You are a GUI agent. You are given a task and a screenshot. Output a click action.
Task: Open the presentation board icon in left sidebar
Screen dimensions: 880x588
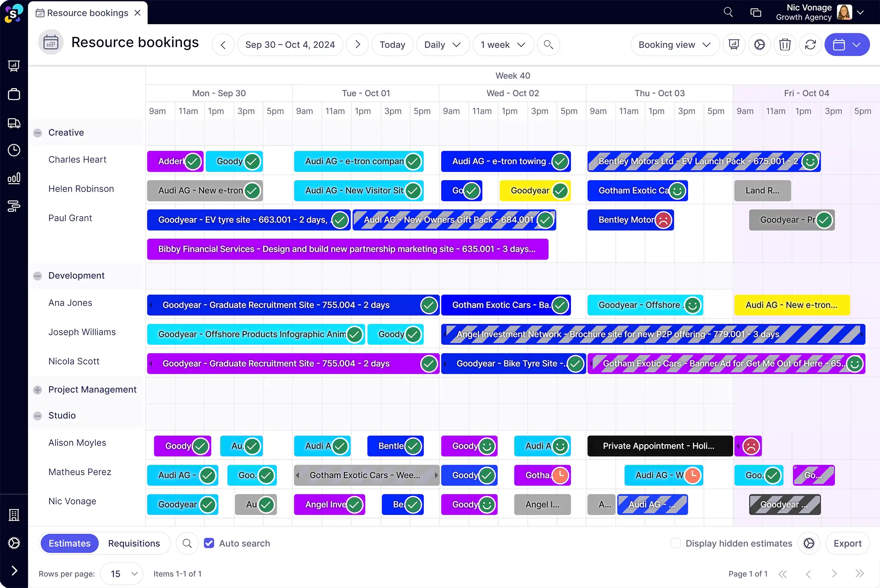14,66
